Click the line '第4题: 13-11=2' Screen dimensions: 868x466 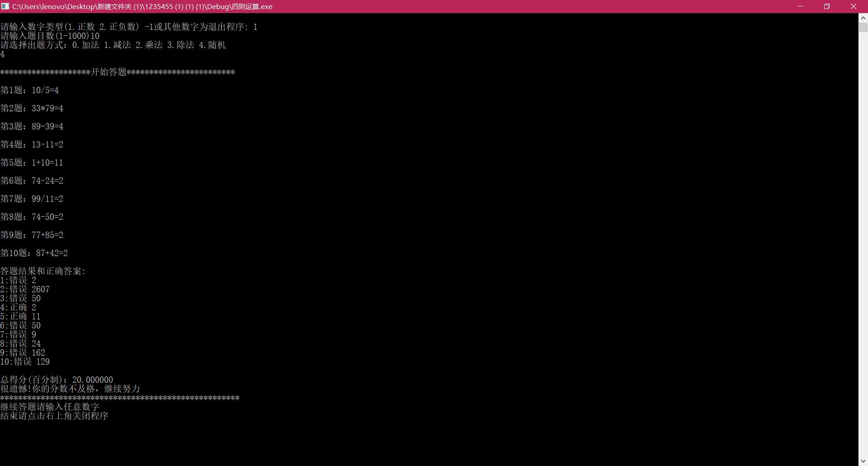tap(32, 144)
